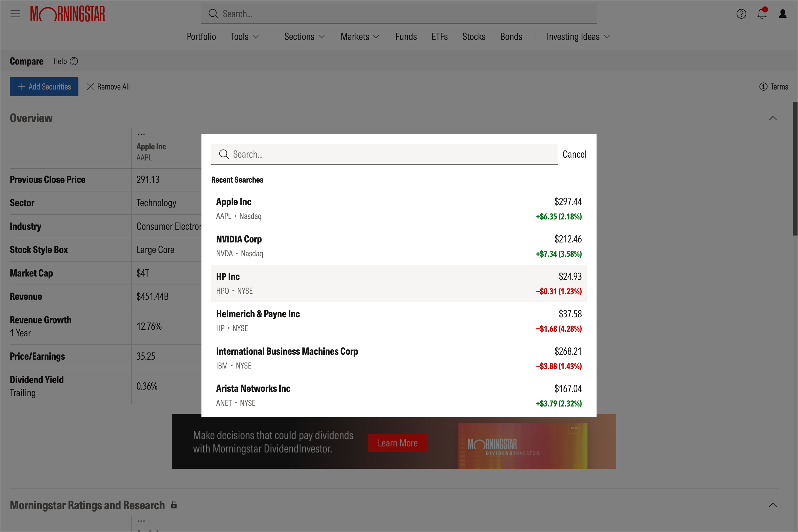Open the hamburger menu icon

click(x=15, y=14)
